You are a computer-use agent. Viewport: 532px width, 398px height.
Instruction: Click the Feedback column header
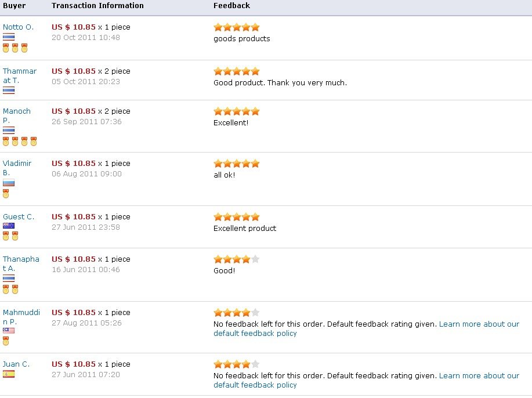pos(231,6)
